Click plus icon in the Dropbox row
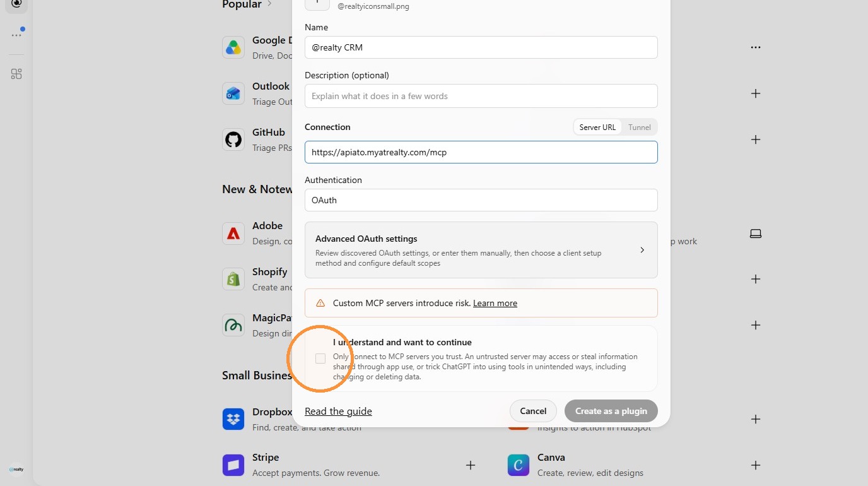 coord(756,419)
